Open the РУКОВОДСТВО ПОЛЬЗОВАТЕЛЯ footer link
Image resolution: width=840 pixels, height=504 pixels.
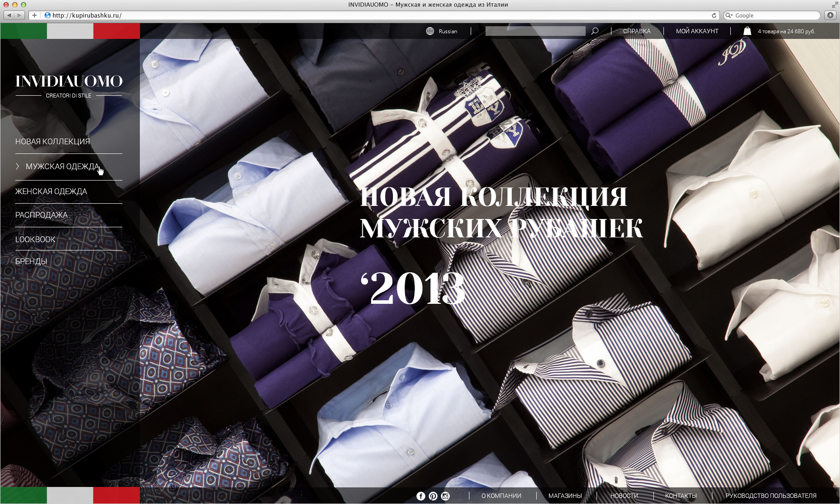(x=771, y=496)
